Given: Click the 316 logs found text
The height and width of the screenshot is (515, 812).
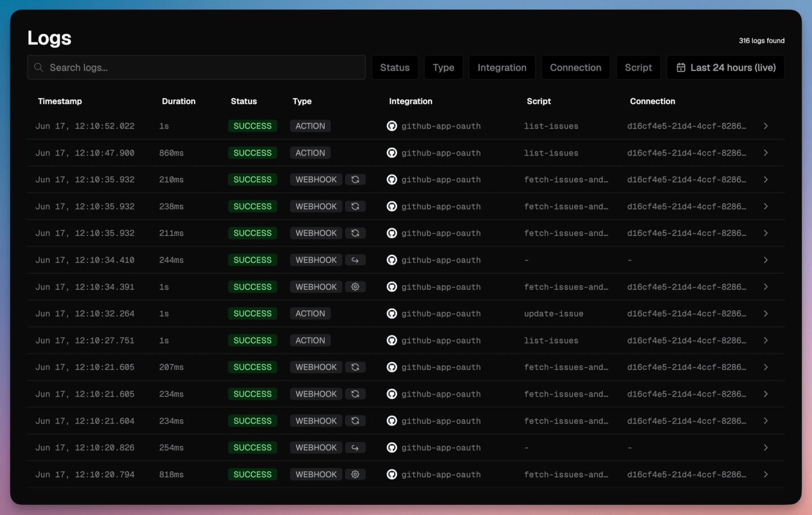Looking at the screenshot, I should [x=761, y=41].
